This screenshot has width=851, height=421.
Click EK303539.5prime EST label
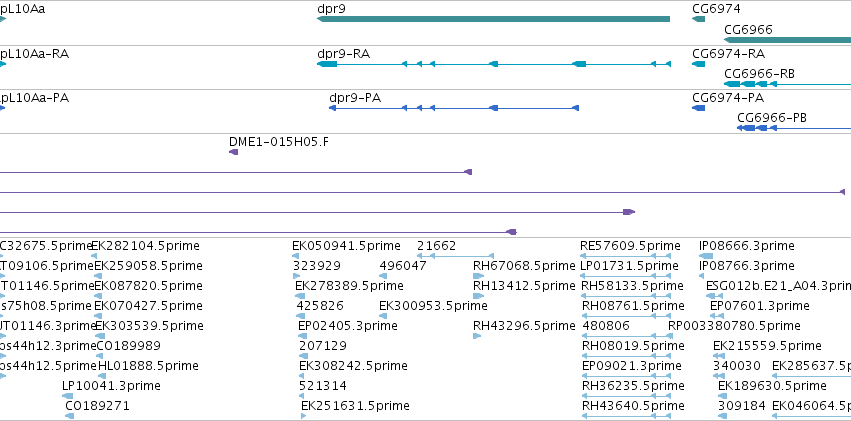pyautogui.click(x=149, y=326)
